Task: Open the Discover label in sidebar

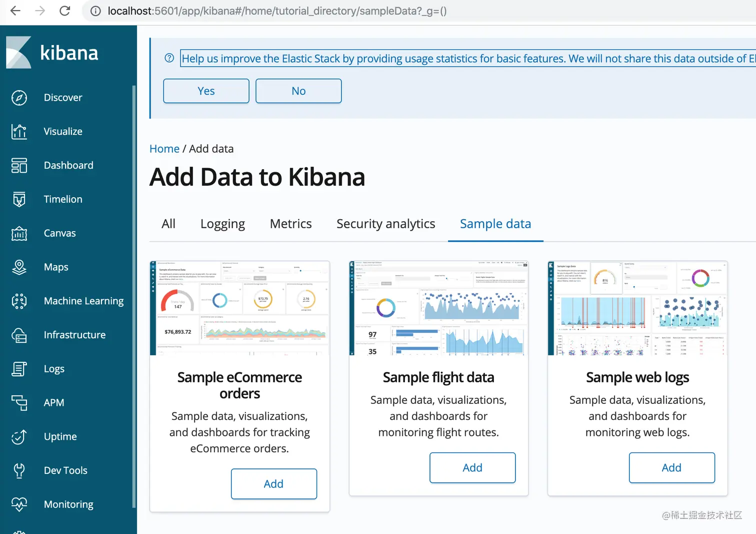Action: 63,98
